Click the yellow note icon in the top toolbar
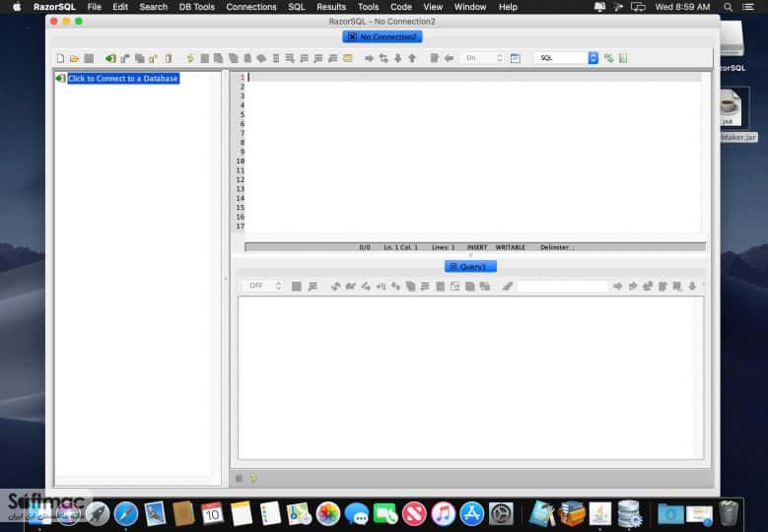Screen dimensions: 768x532 [348, 58]
